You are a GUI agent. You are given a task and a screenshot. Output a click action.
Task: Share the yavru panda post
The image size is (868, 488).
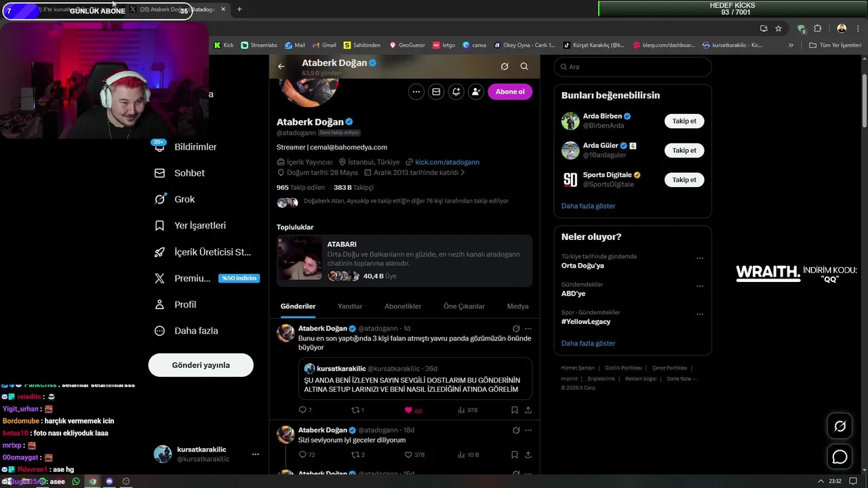[x=528, y=410]
